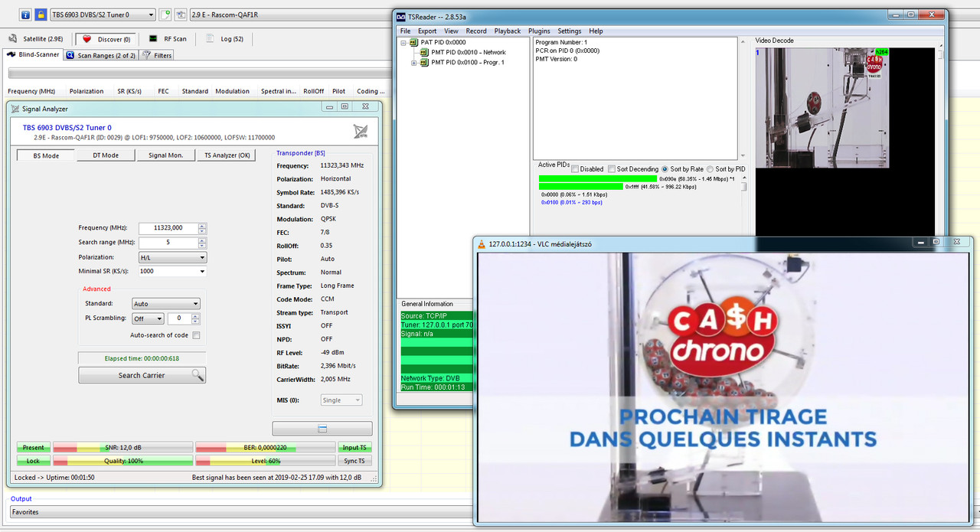
Task: Open Playback menu in TSReader
Action: click(508, 31)
